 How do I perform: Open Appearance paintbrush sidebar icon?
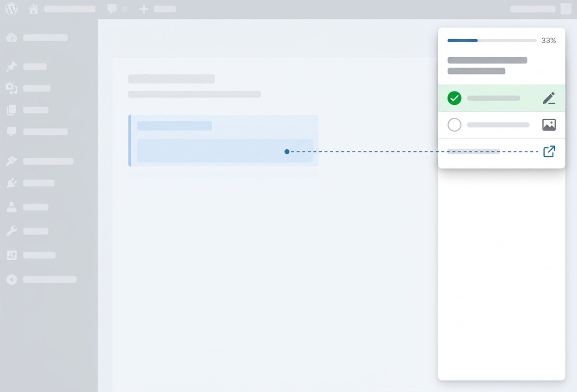12,161
